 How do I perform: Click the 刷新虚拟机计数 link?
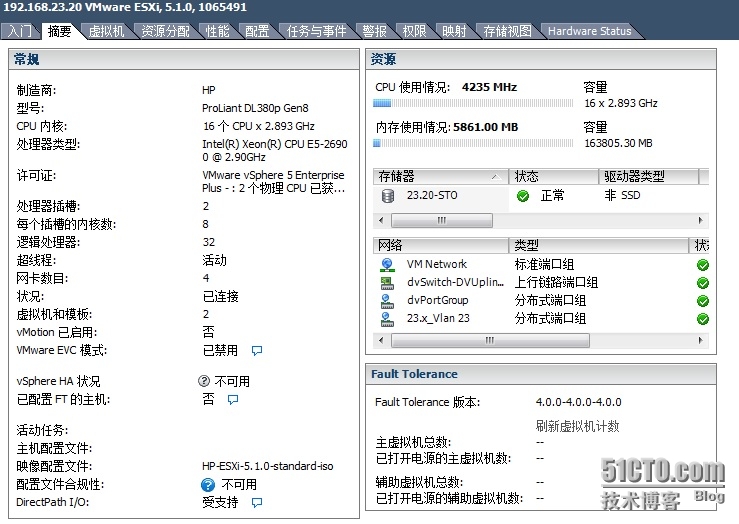[577, 426]
